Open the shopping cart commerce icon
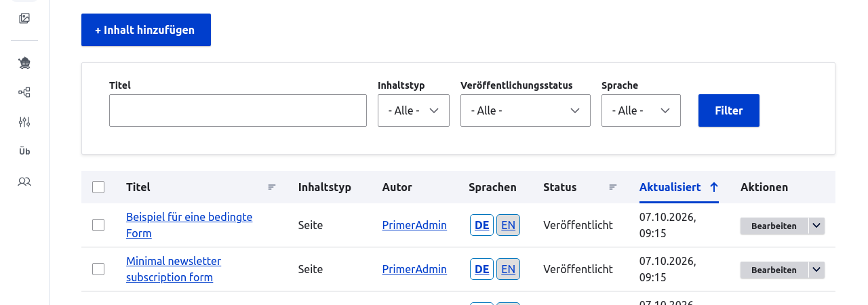868x305 pixels. [x=24, y=63]
